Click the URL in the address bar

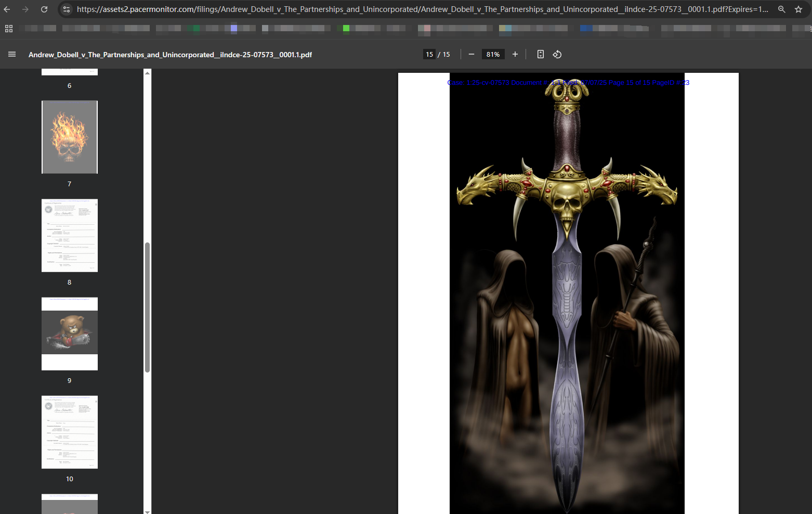coord(421,9)
